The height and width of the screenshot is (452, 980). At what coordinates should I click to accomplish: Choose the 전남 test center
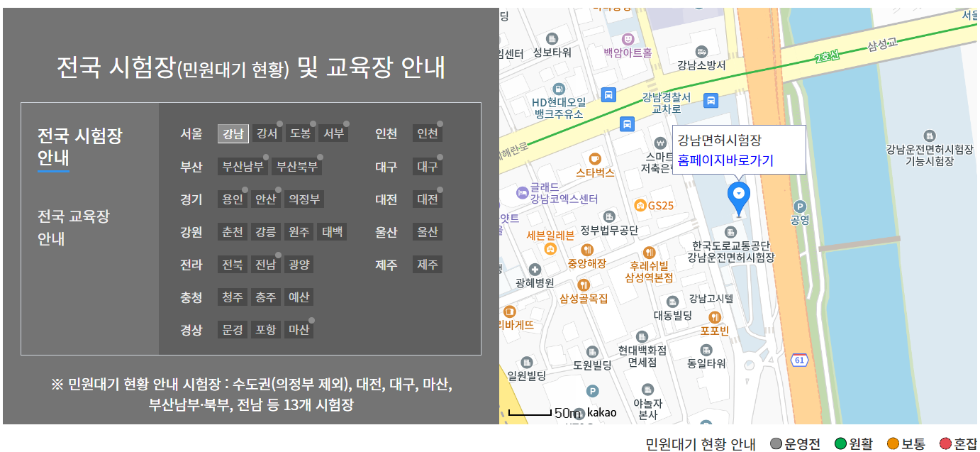coord(266,265)
